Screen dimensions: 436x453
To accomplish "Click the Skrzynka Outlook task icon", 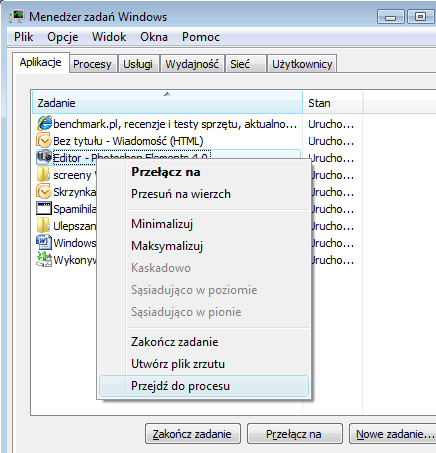I will [44, 191].
